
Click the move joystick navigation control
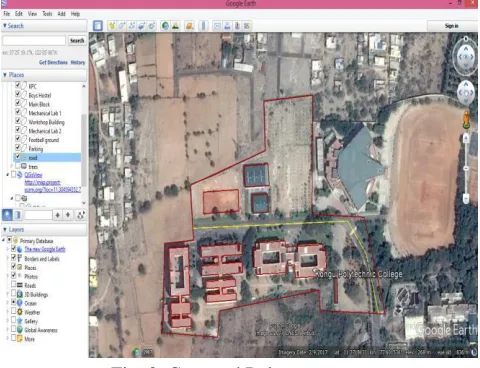(x=466, y=93)
